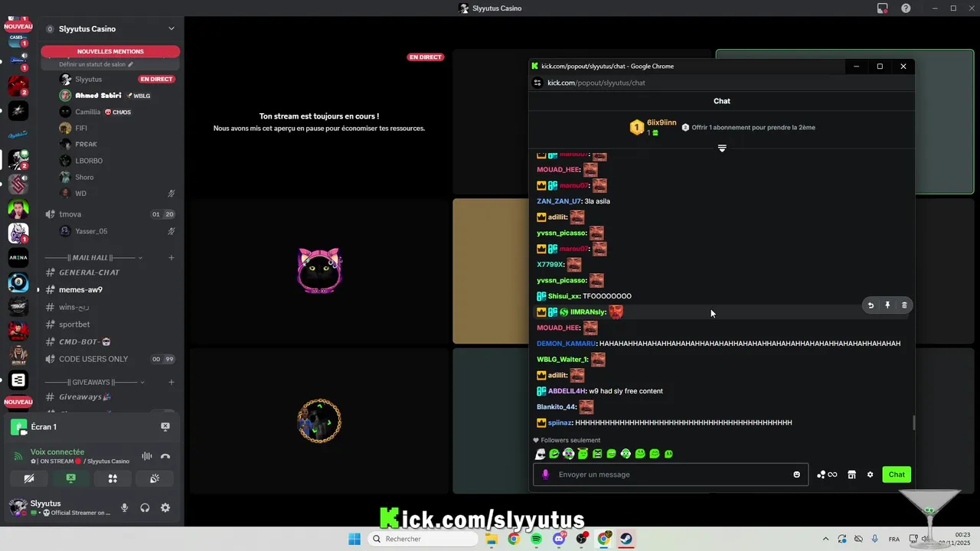
Task: Turn on camera in voice panel
Action: click(x=29, y=478)
